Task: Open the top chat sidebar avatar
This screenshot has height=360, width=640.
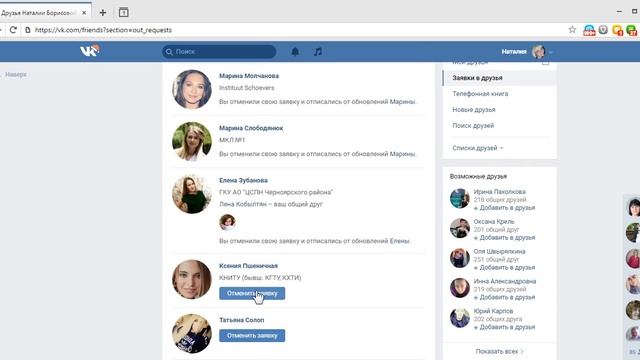Action: [633, 207]
